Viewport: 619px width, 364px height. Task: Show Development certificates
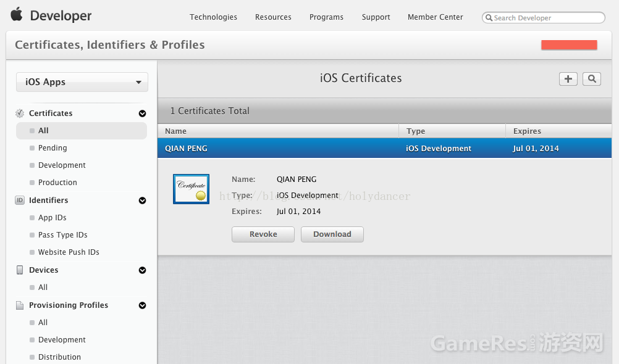62,165
